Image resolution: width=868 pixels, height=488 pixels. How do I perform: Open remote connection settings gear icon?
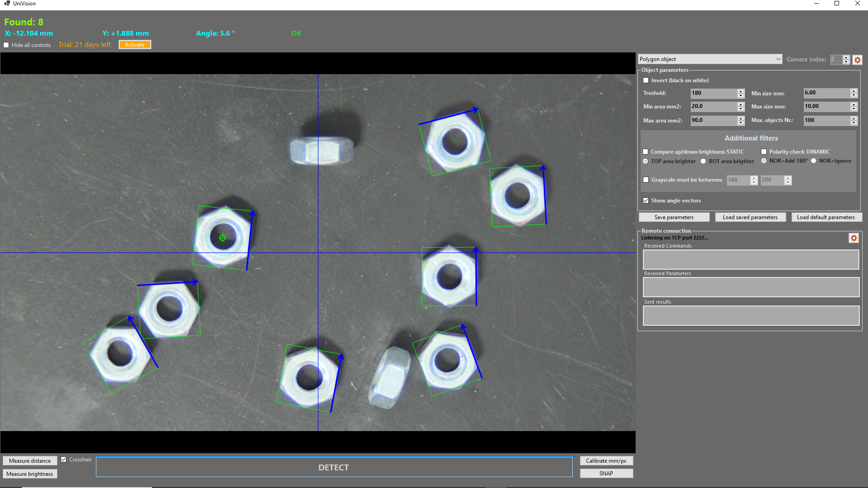[x=854, y=238]
